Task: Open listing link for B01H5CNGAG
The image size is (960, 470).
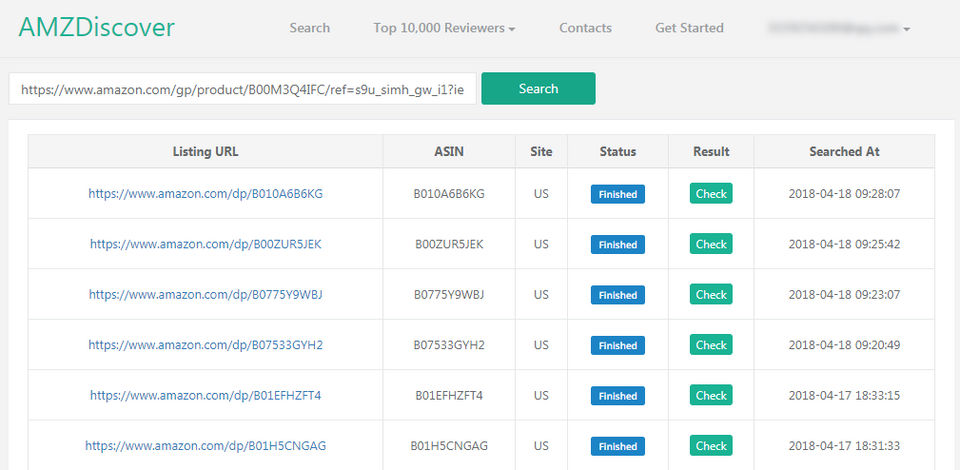Action: coord(206,446)
